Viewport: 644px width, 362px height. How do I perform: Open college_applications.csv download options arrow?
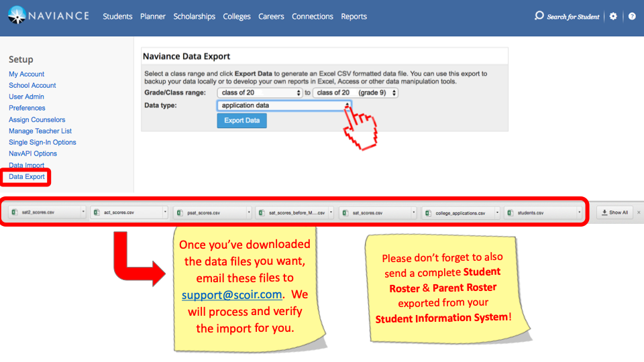pyautogui.click(x=497, y=213)
